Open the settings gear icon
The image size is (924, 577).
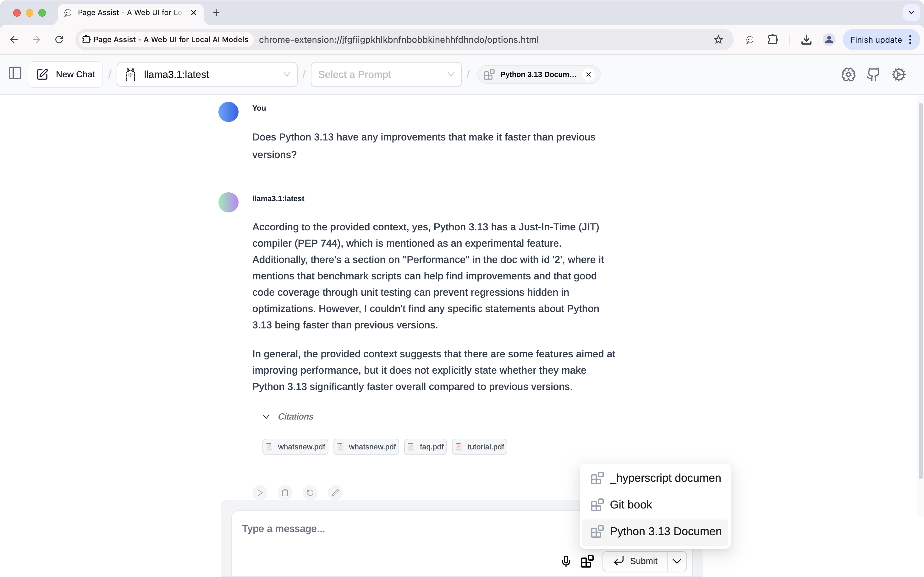click(x=848, y=74)
